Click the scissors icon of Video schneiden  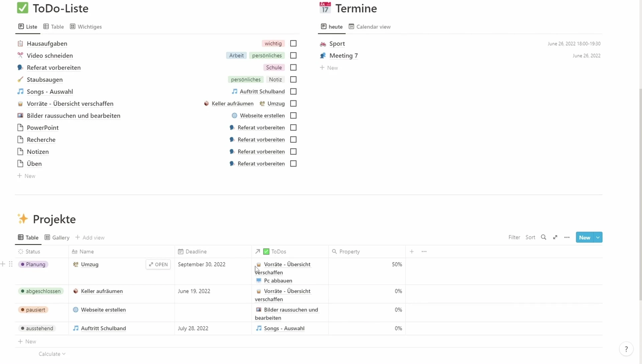click(20, 55)
